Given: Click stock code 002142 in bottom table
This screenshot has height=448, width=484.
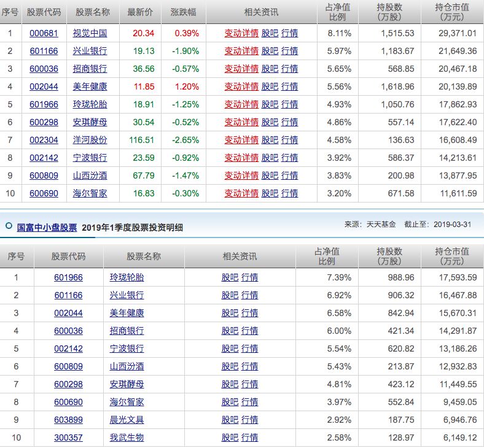Looking at the screenshot, I should pyautogui.click(x=68, y=349).
